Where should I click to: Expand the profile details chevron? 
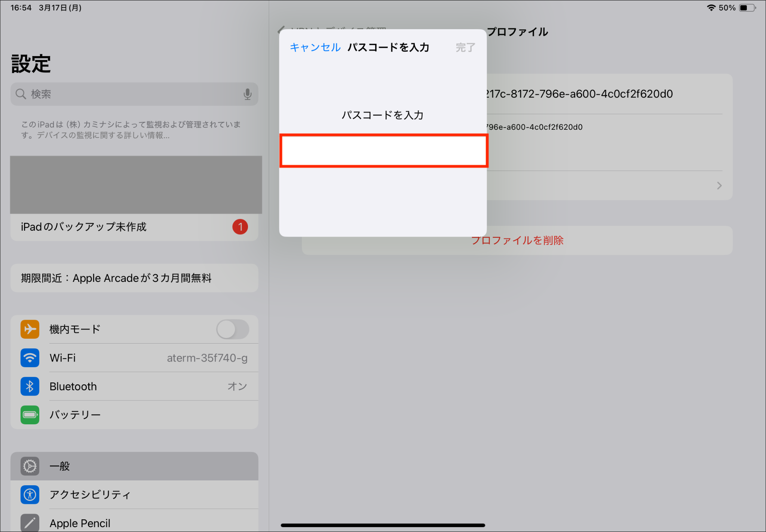[x=719, y=186]
